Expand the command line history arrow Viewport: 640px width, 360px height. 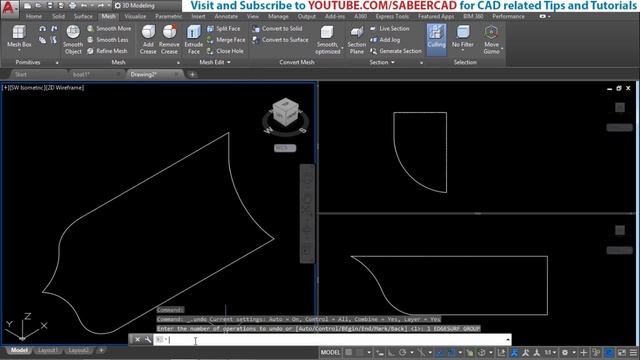click(x=508, y=340)
